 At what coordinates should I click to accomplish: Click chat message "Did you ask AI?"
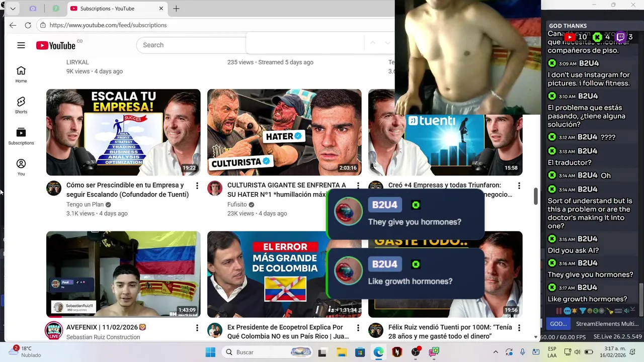(x=573, y=250)
